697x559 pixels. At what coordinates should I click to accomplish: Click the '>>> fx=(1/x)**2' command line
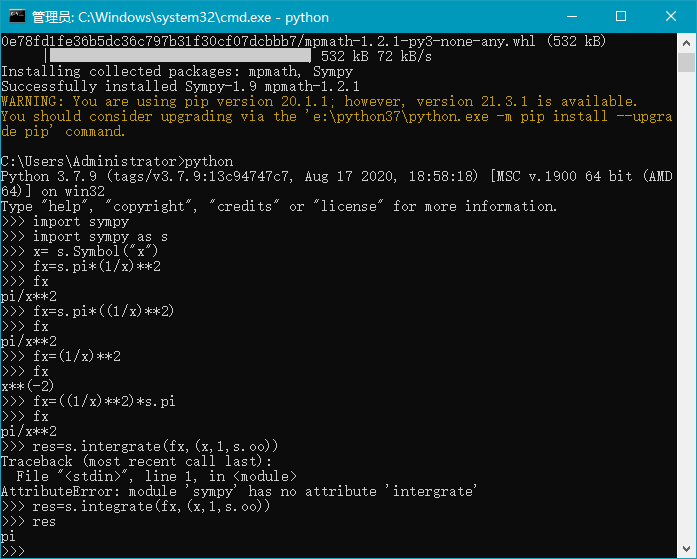tap(61, 356)
